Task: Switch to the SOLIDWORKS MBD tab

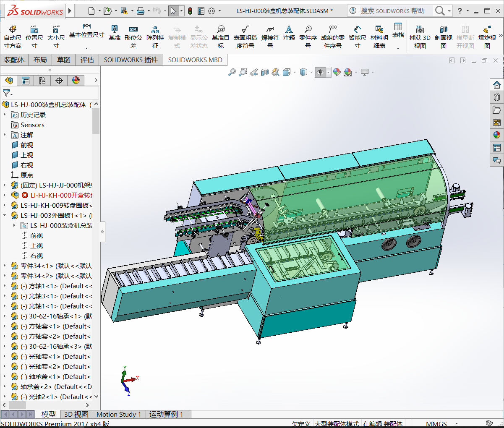Action: pos(195,60)
